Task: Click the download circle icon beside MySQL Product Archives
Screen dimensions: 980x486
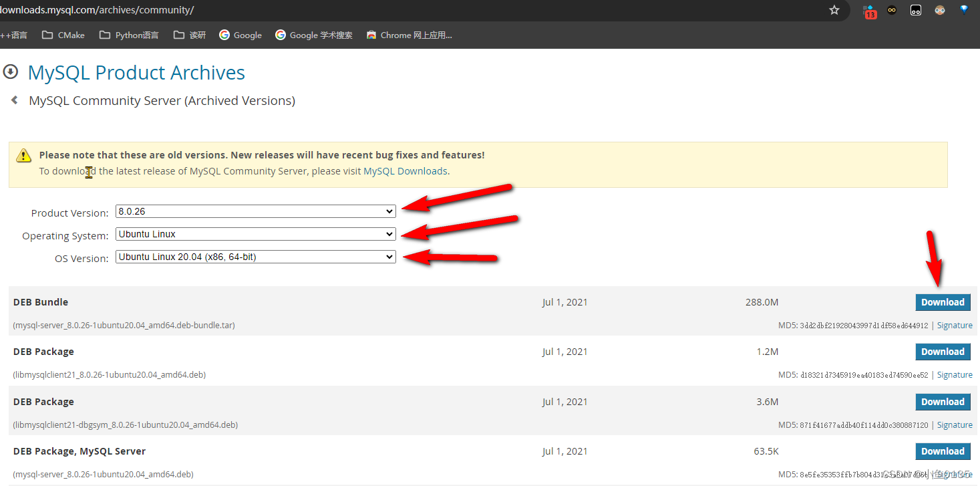Action: pyautogui.click(x=11, y=71)
